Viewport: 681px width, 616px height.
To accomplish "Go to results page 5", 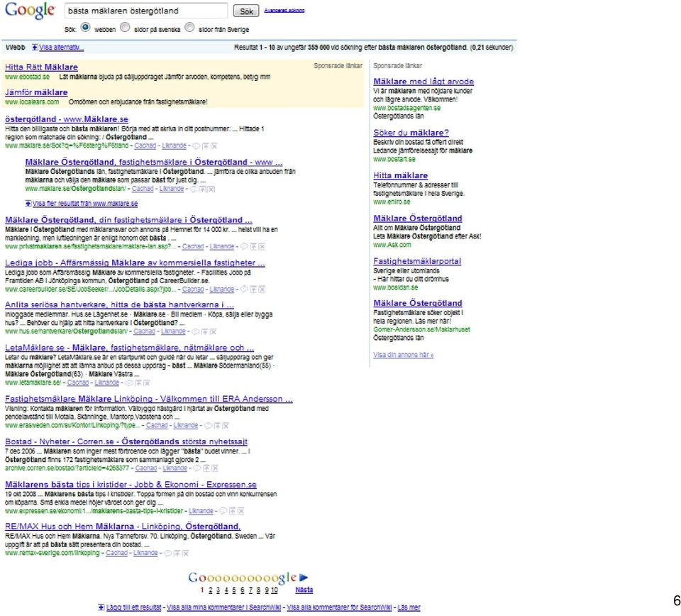I will pyautogui.click(x=234, y=590).
